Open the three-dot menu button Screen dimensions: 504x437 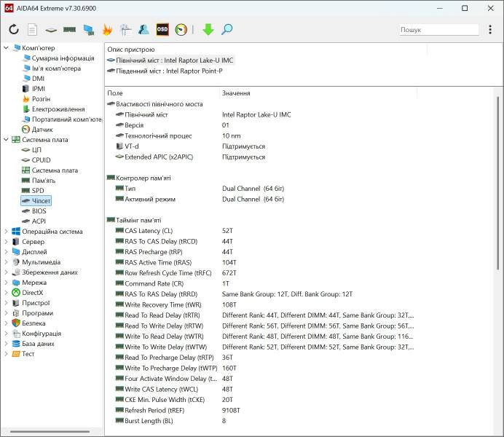coord(490,30)
